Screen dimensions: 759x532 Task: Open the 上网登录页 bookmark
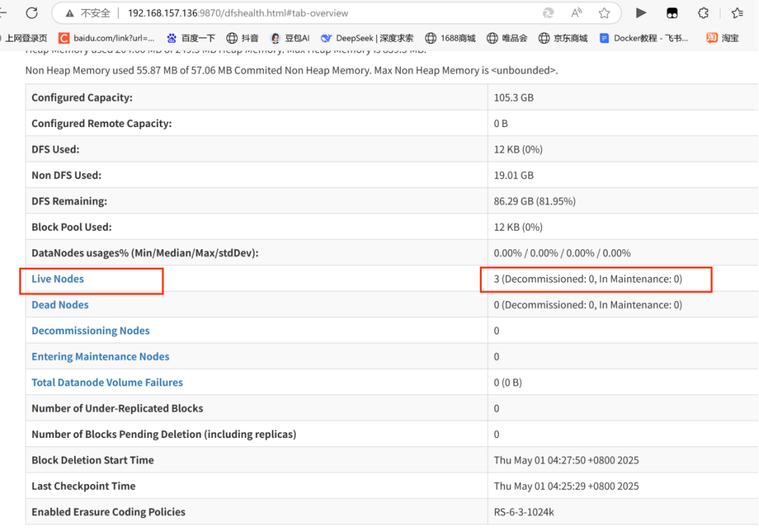[x=25, y=38]
